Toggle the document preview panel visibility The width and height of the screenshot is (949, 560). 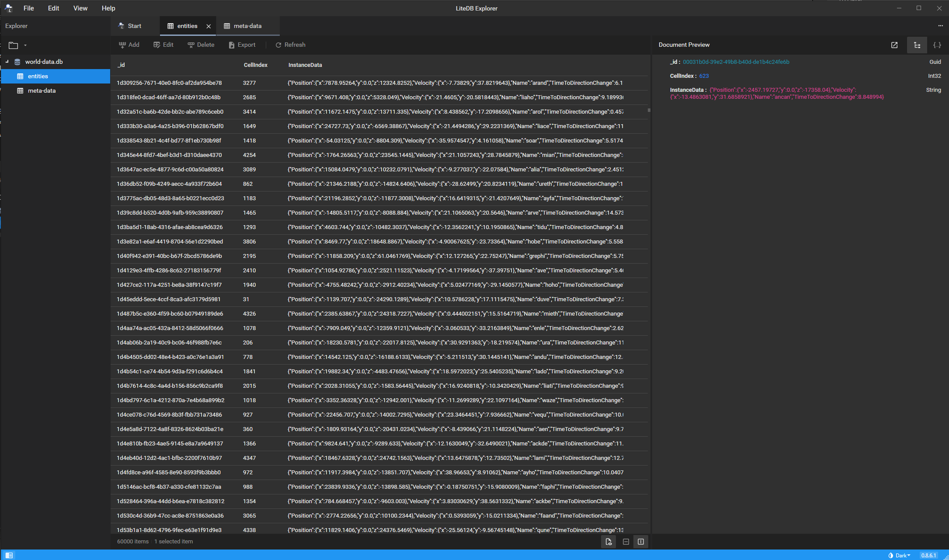(608, 542)
